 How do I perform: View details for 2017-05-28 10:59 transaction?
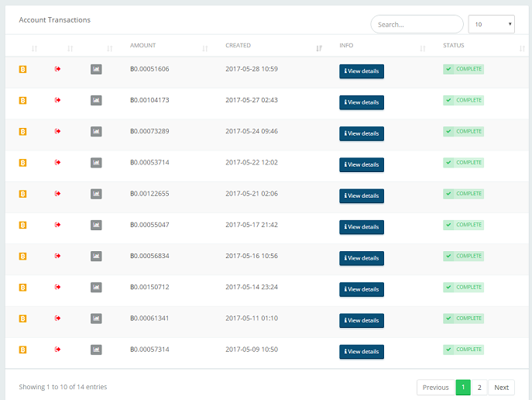coord(362,71)
